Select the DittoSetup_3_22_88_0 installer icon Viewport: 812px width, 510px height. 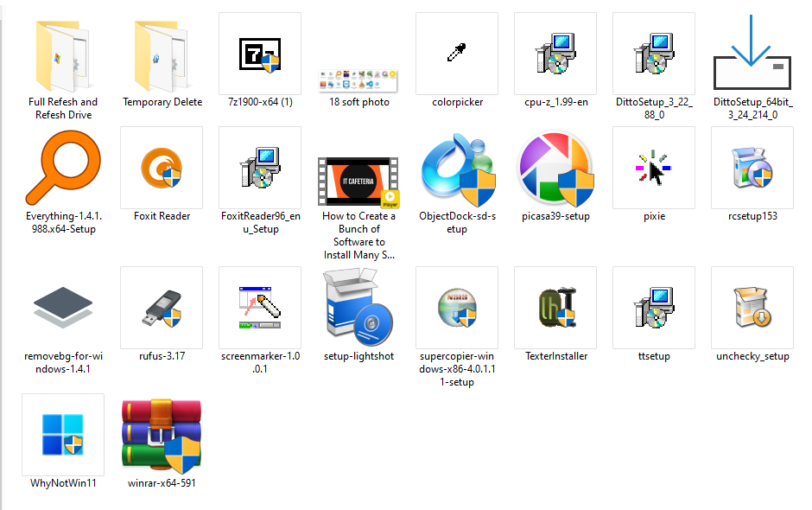(654, 54)
